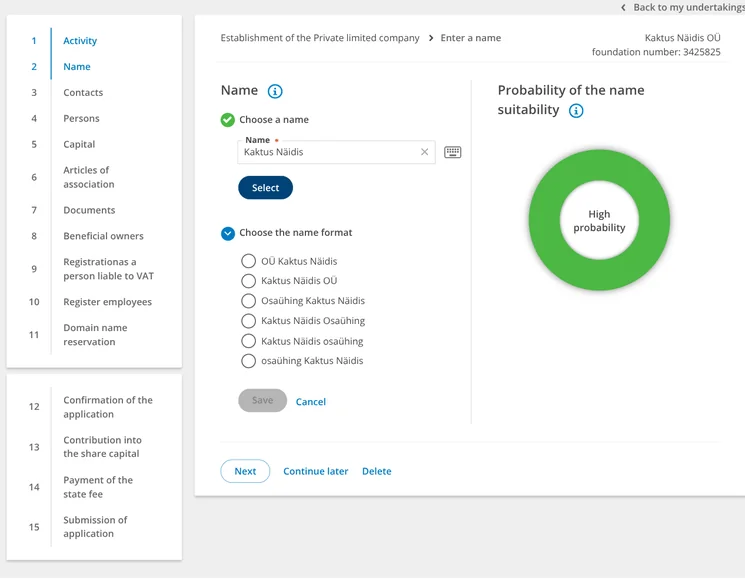Viewport: 745px width, 581px height.
Task: Click the Back to my undertakings chevron
Action: pyautogui.click(x=623, y=8)
